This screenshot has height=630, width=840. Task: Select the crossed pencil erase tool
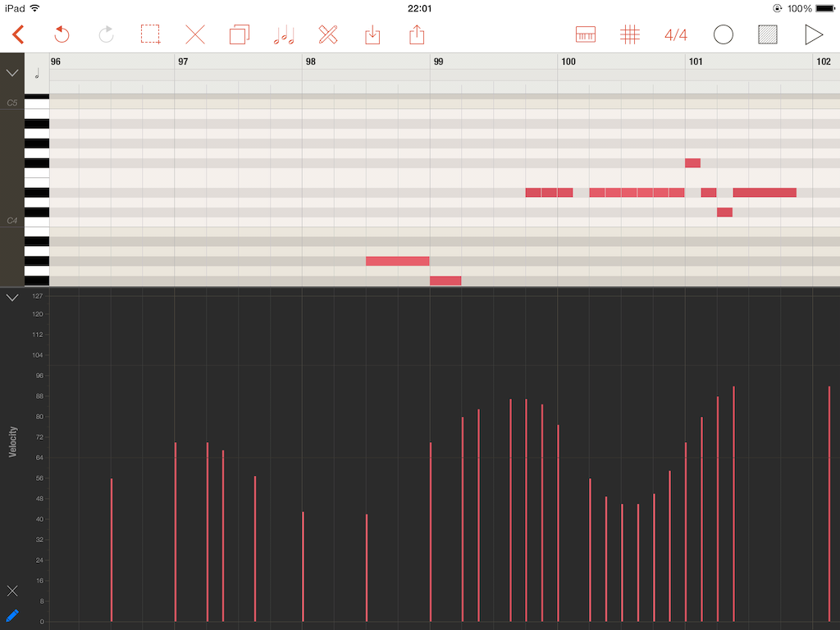328,34
